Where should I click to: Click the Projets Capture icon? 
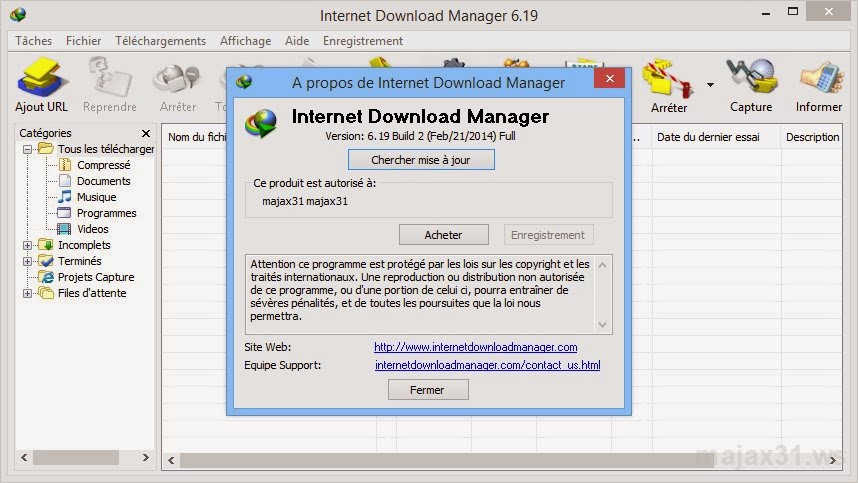pyautogui.click(x=47, y=277)
